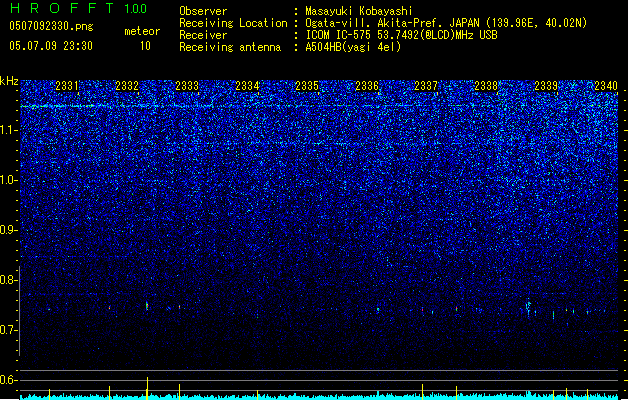
Task: Click the 2332 time marker
Action: pyautogui.click(x=127, y=86)
